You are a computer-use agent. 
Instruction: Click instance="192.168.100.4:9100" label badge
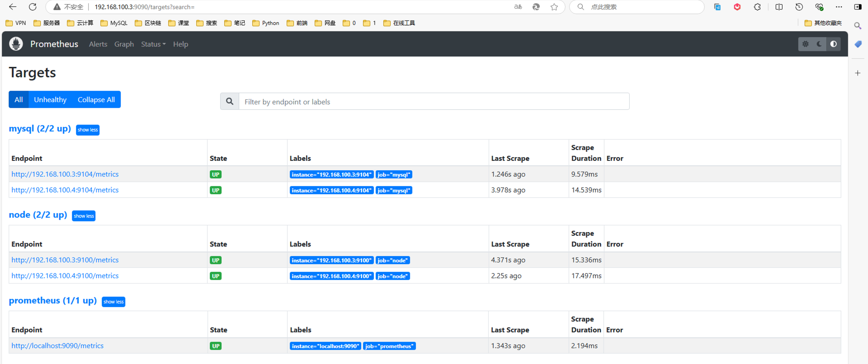(332, 276)
